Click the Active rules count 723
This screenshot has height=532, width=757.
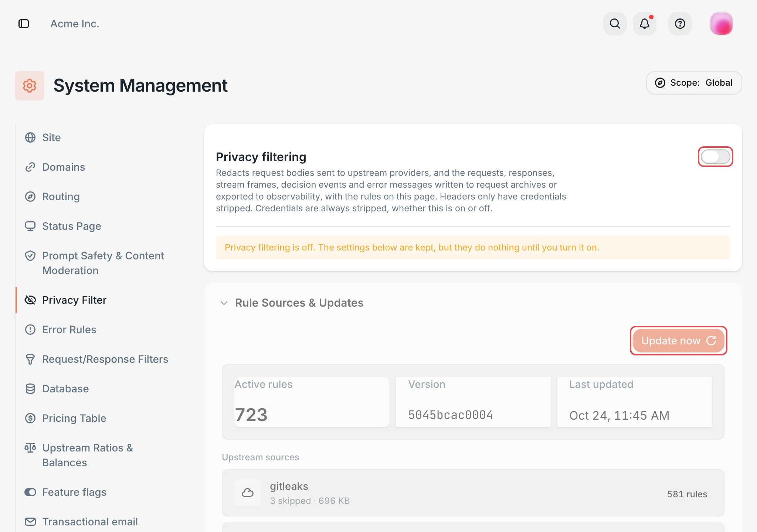[x=251, y=415]
